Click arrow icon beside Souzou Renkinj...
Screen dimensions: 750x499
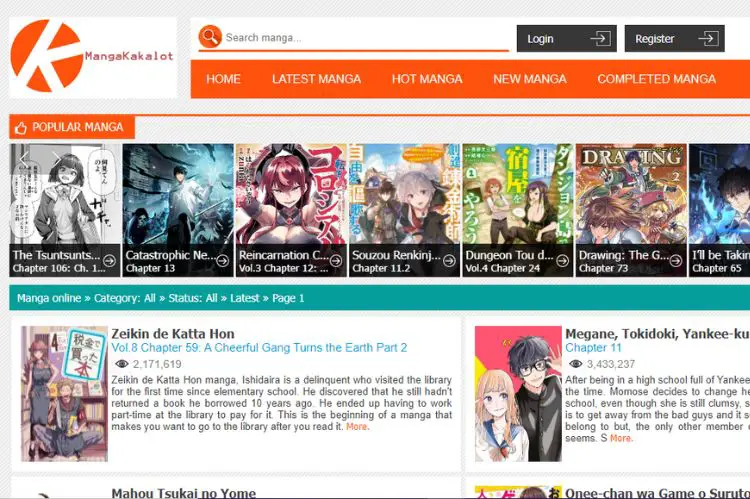[x=449, y=261]
